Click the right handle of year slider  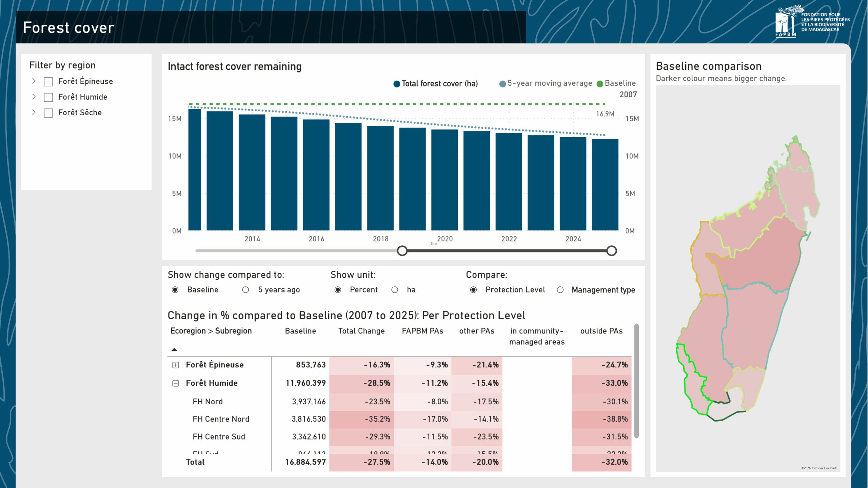click(x=612, y=251)
